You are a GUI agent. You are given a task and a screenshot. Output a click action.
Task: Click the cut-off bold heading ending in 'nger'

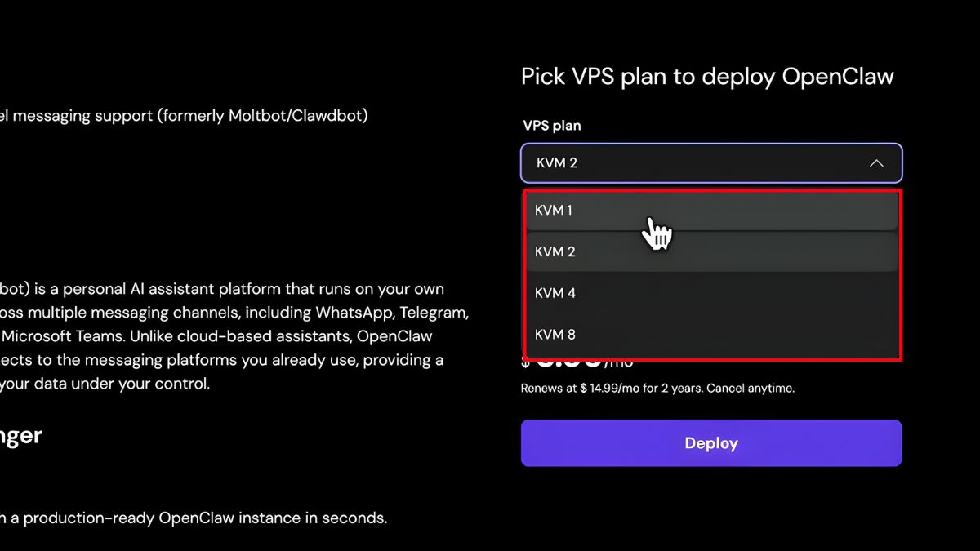point(20,436)
